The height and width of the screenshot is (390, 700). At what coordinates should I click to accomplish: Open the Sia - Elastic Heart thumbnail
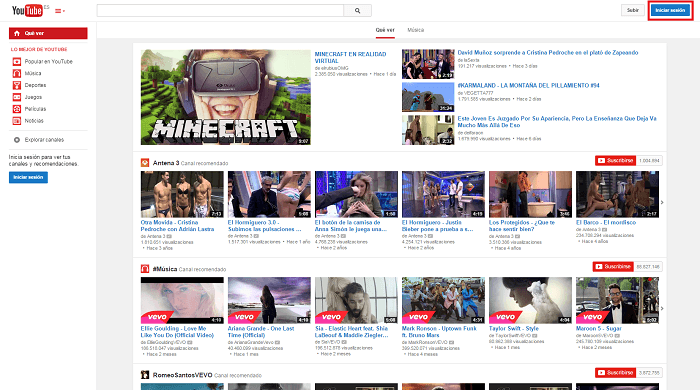click(356, 300)
